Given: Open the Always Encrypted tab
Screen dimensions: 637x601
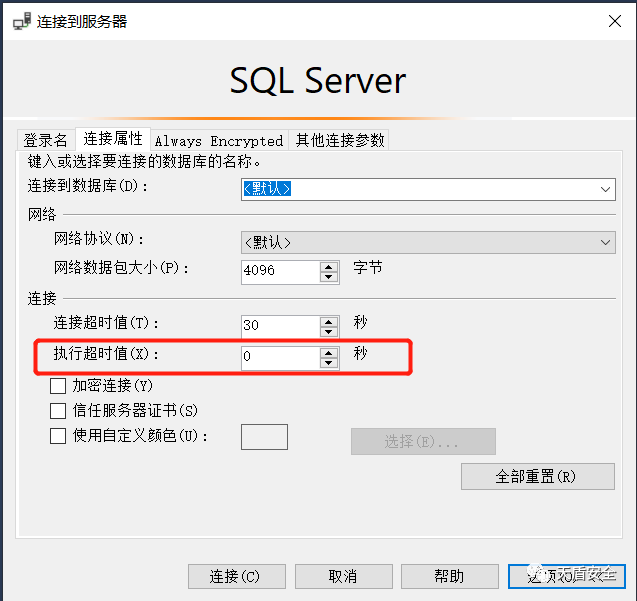Looking at the screenshot, I should click(x=218, y=141).
